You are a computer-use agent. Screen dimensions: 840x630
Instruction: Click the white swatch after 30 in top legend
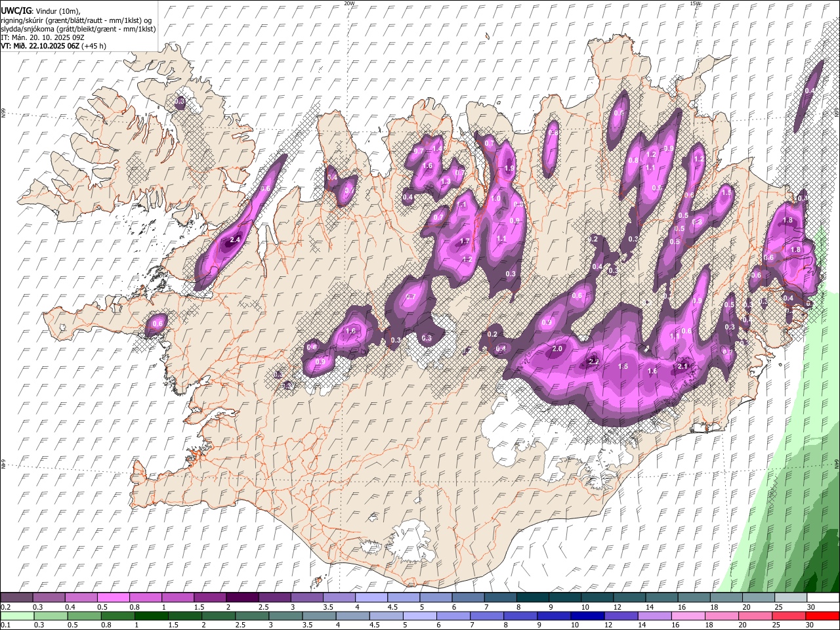coord(823,597)
